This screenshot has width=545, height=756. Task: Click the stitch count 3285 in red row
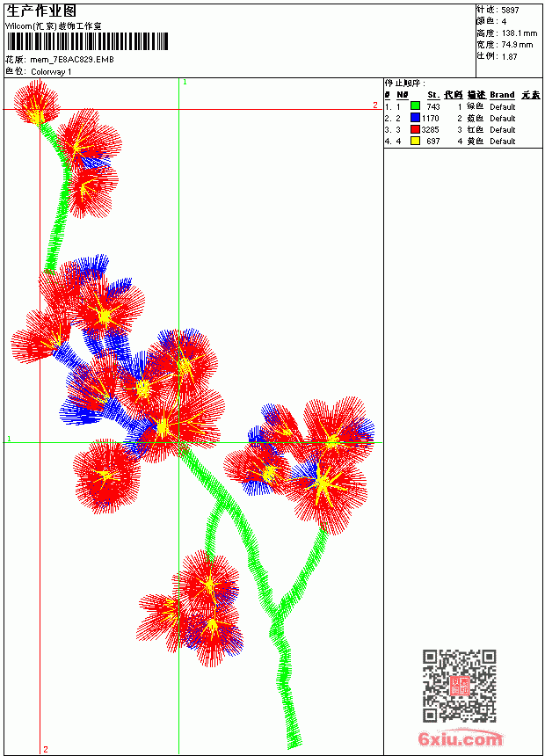click(430, 130)
